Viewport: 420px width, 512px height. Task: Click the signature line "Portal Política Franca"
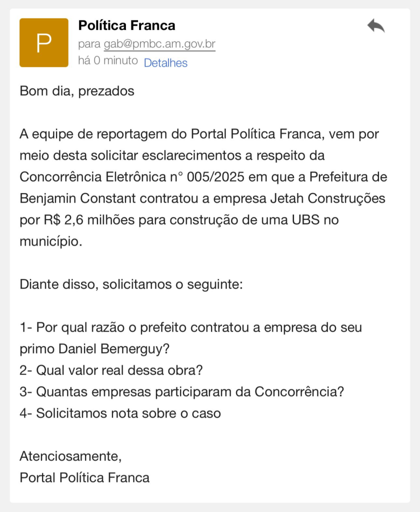[x=84, y=477]
